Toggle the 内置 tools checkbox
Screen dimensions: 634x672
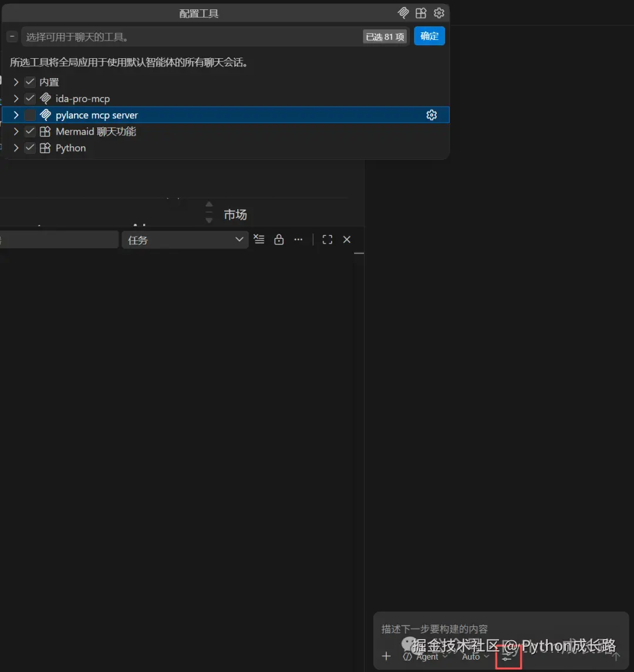[30, 82]
